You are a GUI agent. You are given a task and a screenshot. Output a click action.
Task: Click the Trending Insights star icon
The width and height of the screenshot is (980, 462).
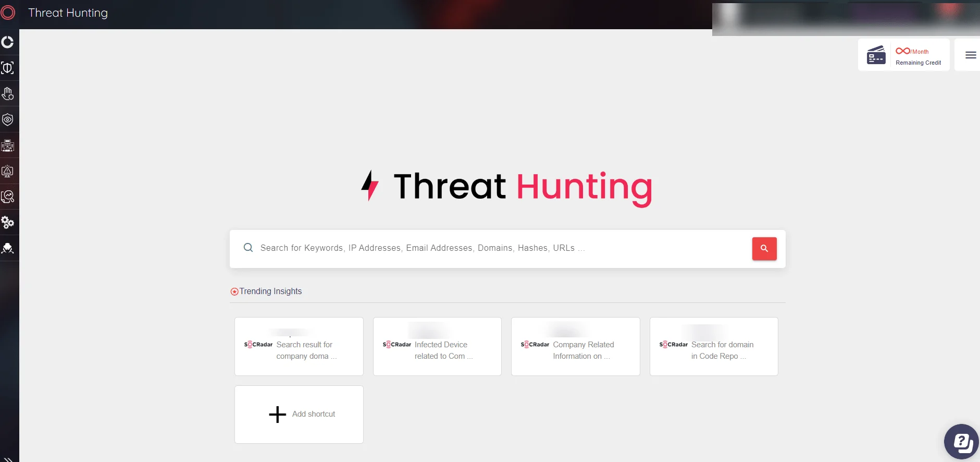tap(234, 291)
